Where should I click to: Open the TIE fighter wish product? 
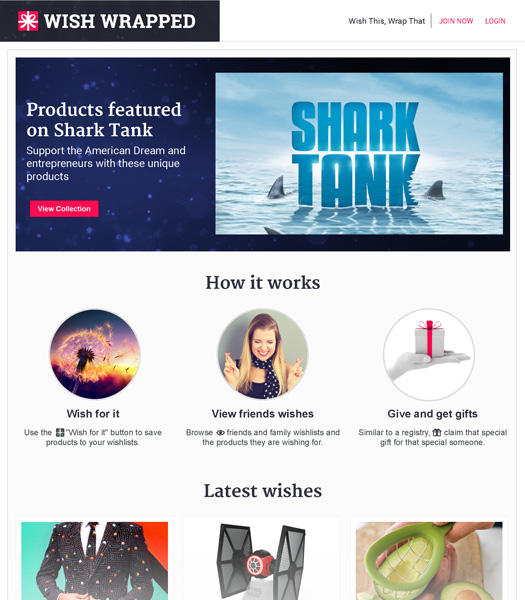[x=261, y=561]
